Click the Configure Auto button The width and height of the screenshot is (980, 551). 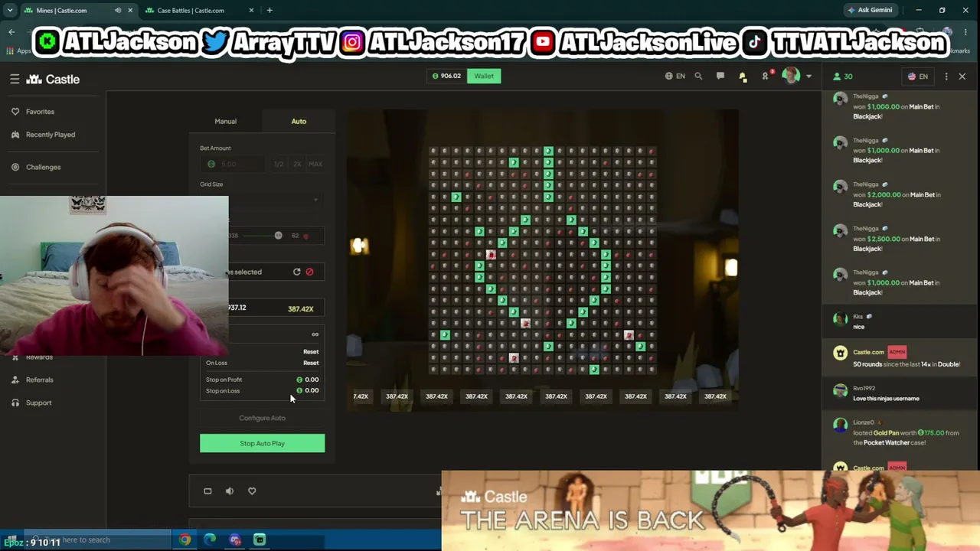click(262, 418)
